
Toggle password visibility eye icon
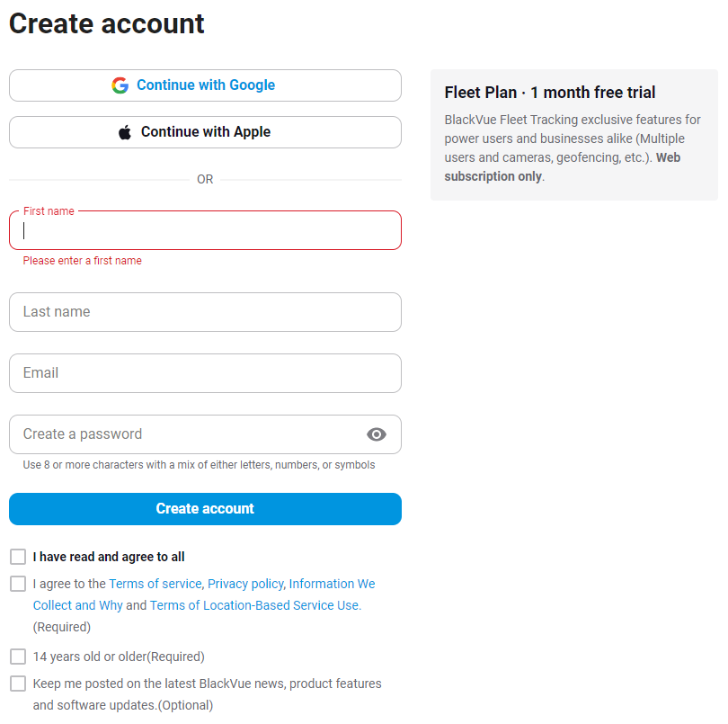[x=376, y=434]
